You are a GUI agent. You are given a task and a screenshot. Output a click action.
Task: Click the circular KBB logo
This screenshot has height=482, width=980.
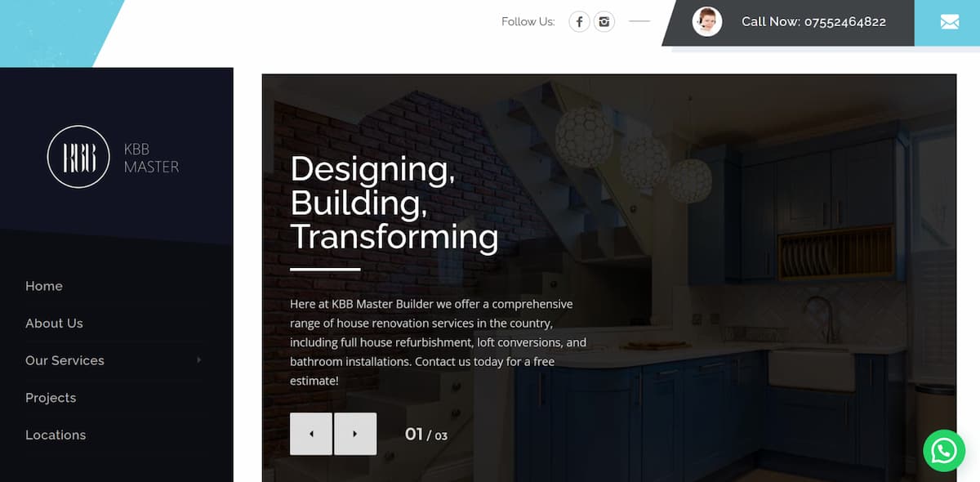pos(78,157)
